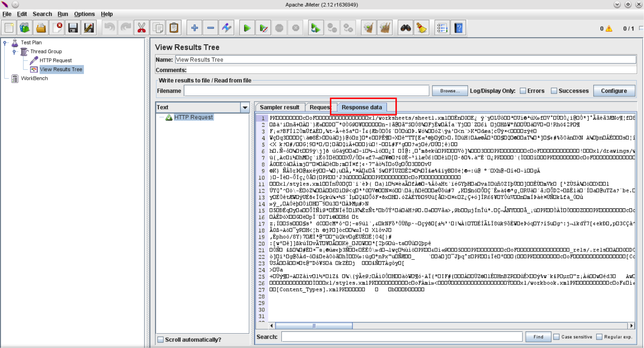The image size is (644, 348).
Task: Enable the Successes checkbox
Action: tap(554, 91)
